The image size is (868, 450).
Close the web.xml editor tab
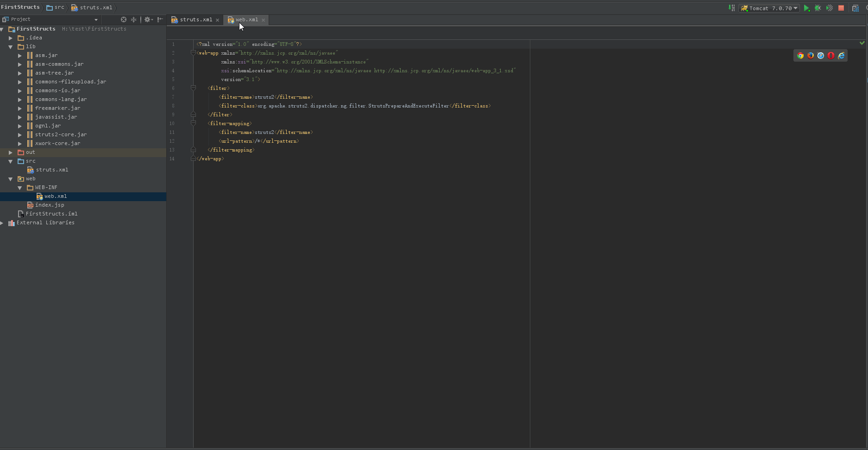tap(264, 20)
